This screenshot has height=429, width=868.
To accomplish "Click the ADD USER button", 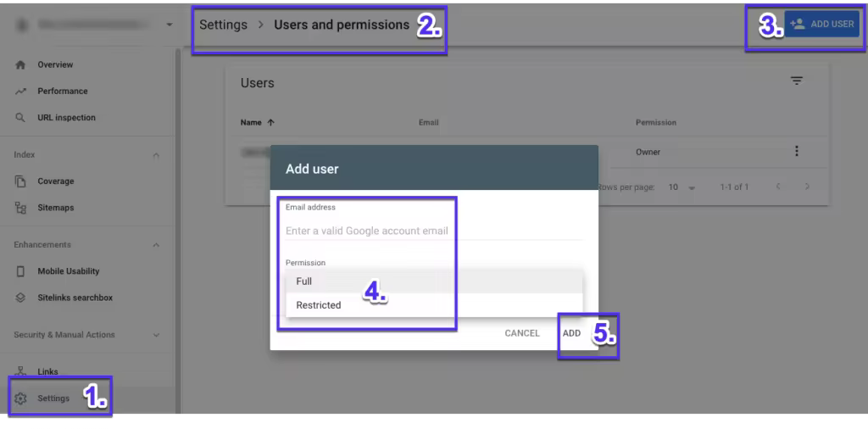I will click(821, 25).
